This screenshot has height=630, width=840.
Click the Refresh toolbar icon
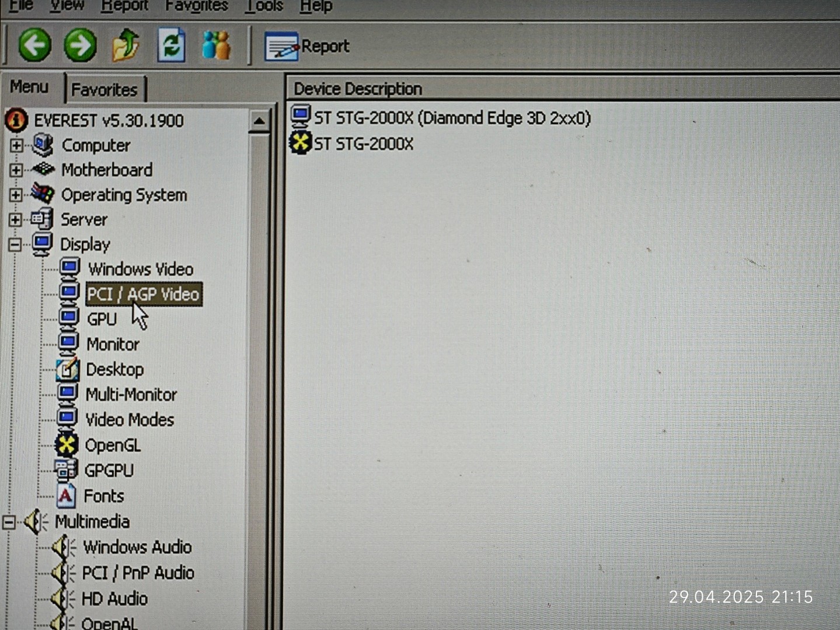pyautogui.click(x=172, y=45)
